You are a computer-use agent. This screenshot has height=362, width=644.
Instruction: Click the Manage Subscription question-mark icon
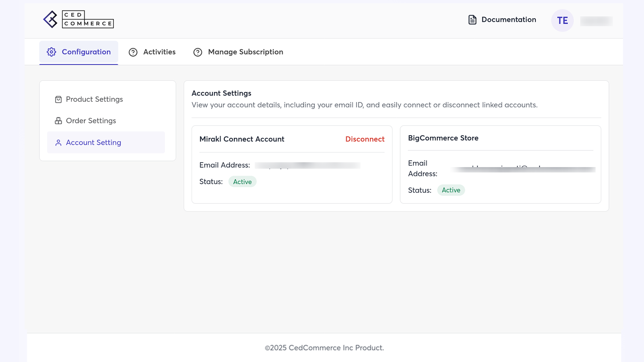(198, 52)
